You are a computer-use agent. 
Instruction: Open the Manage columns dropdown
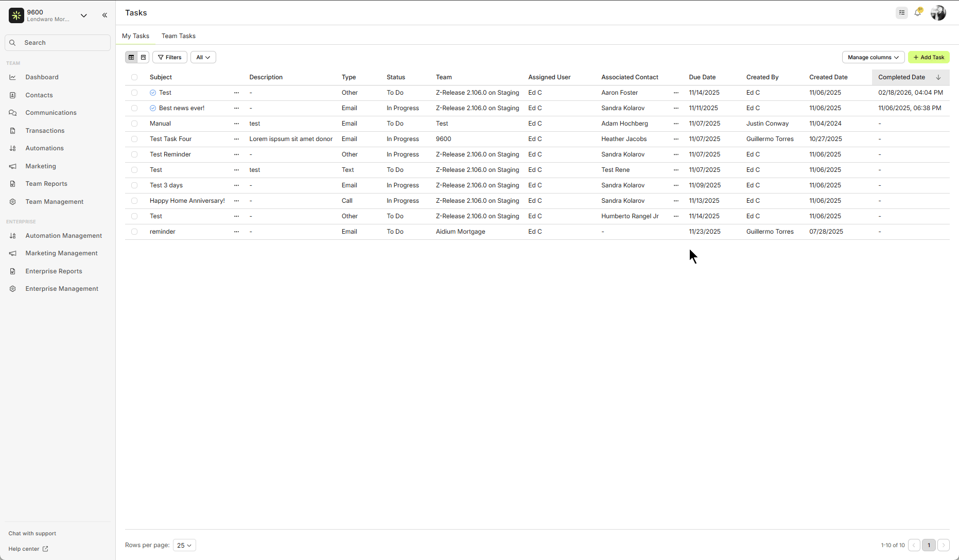(x=873, y=57)
